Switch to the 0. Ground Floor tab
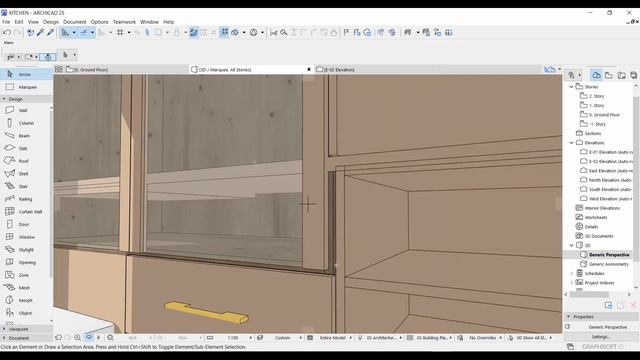 click(x=126, y=69)
